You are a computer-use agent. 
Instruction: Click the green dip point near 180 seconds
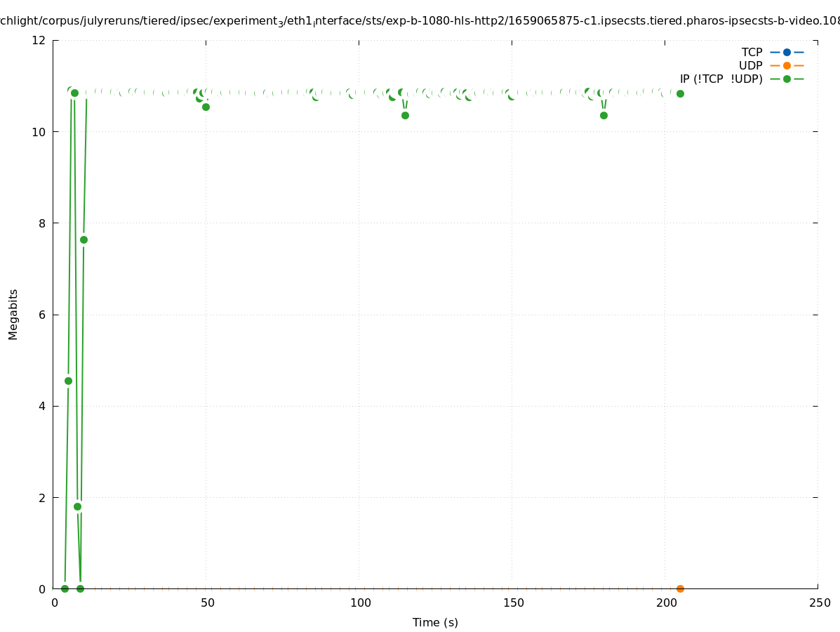604,115
